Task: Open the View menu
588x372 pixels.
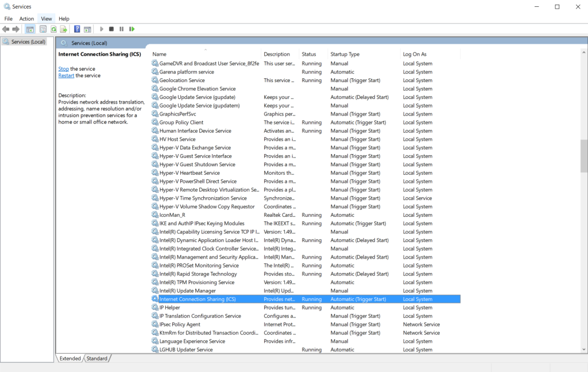Action: (47, 18)
